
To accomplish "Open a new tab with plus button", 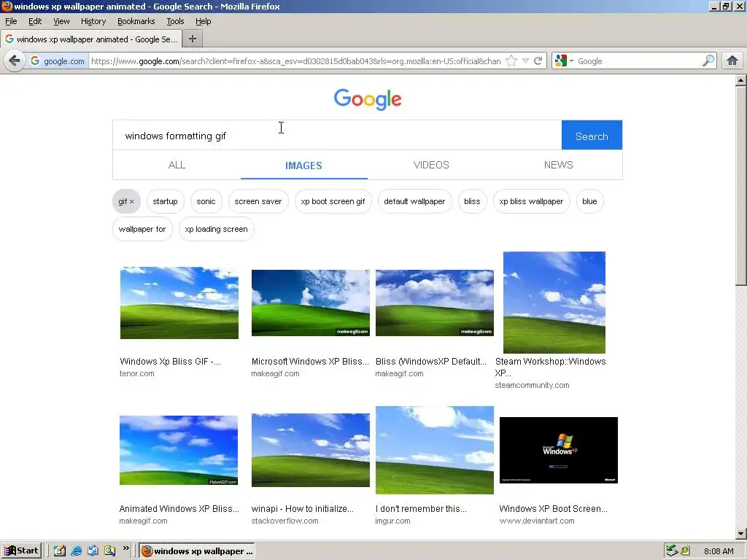I will (x=193, y=39).
